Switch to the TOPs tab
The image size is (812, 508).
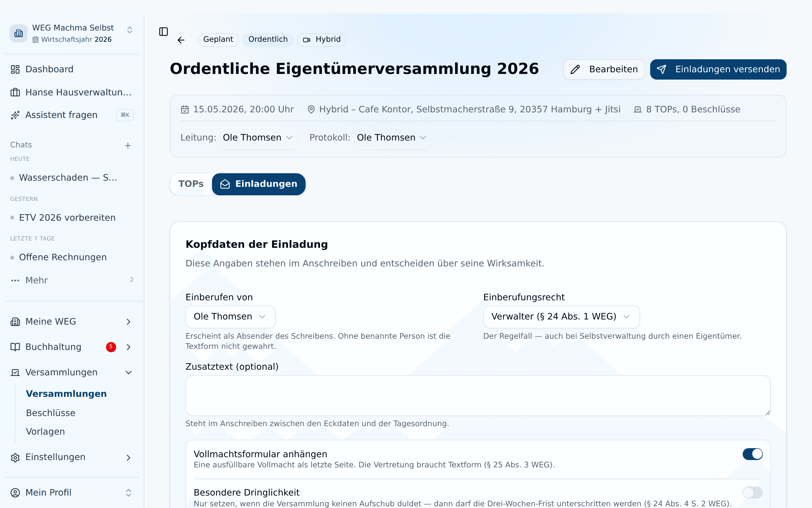pyautogui.click(x=191, y=184)
